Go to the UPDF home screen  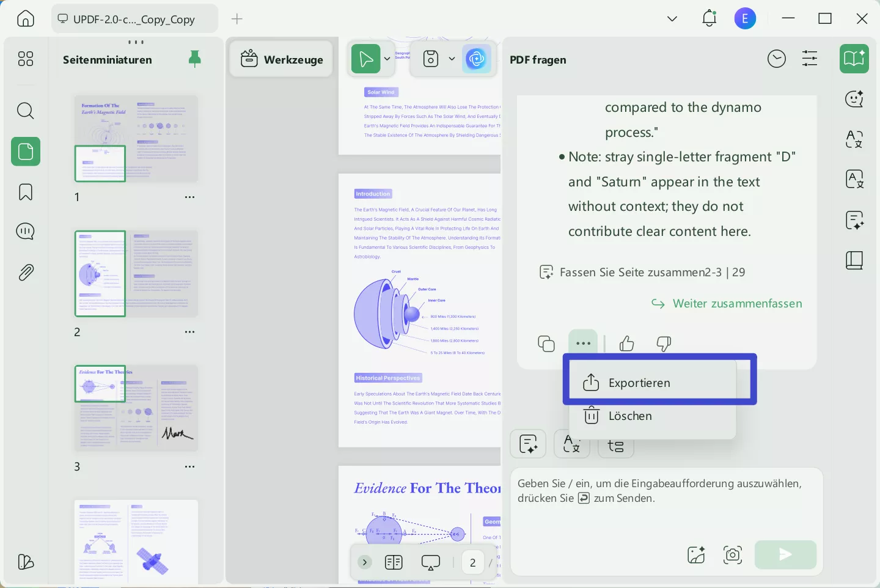tap(26, 18)
